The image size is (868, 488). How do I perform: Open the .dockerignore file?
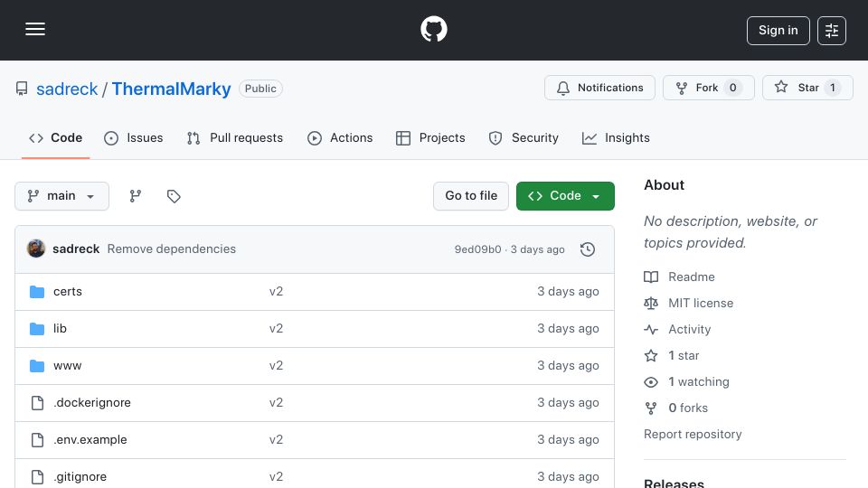click(92, 403)
